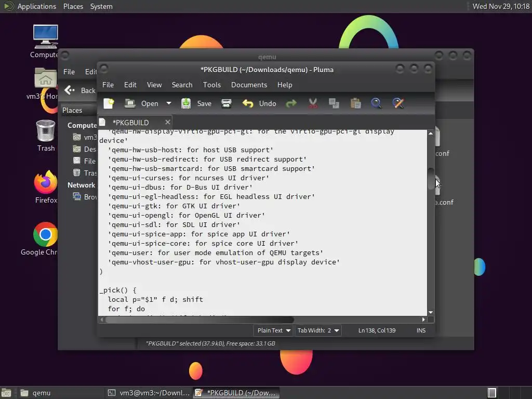Open Pluma Edit menu
Screen dimensions: 532x399
point(130,85)
